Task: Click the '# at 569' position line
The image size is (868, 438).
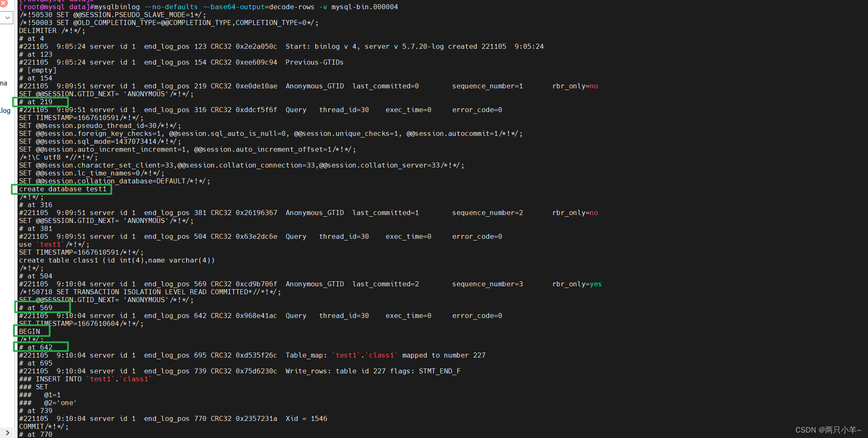Action: click(x=36, y=308)
